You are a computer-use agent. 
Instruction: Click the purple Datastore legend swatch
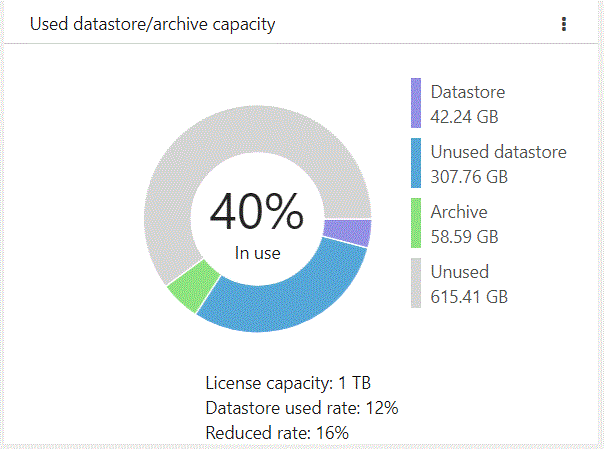click(416, 103)
